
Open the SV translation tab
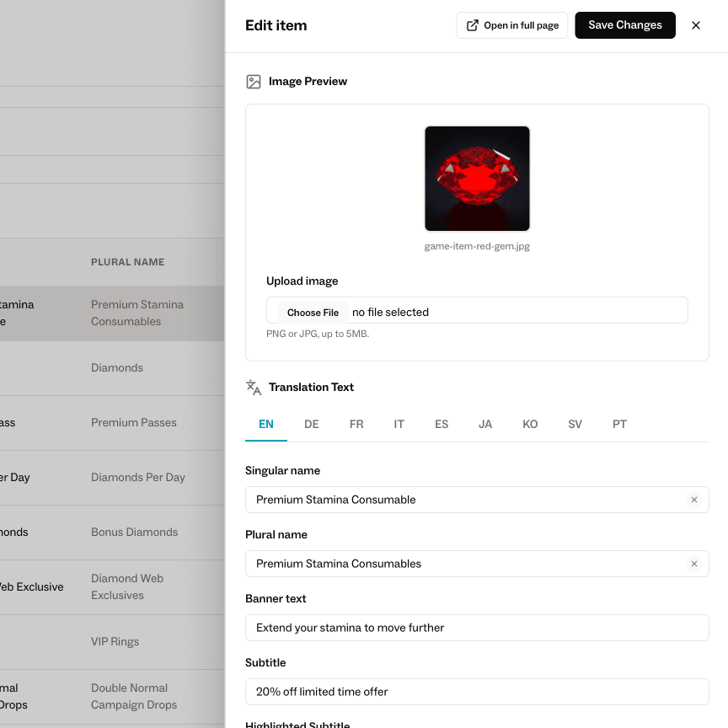(x=575, y=425)
